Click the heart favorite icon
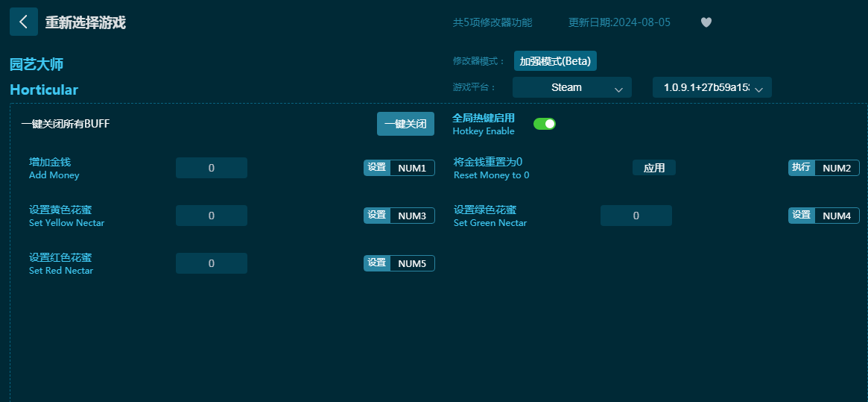The width and height of the screenshot is (868, 402). pyautogui.click(x=706, y=22)
